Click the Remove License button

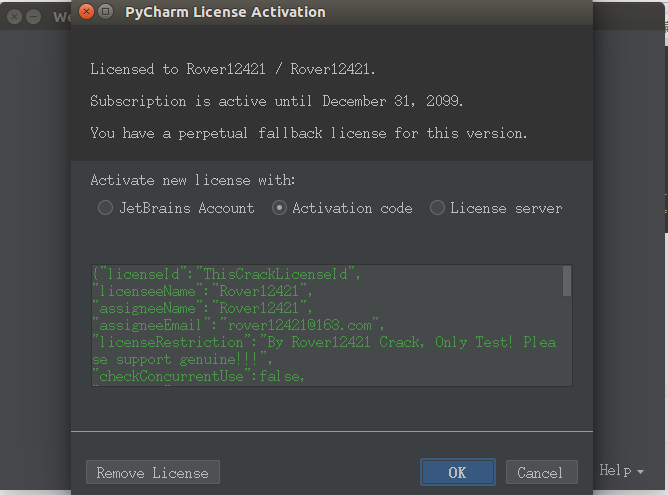[x=153, y=472]
